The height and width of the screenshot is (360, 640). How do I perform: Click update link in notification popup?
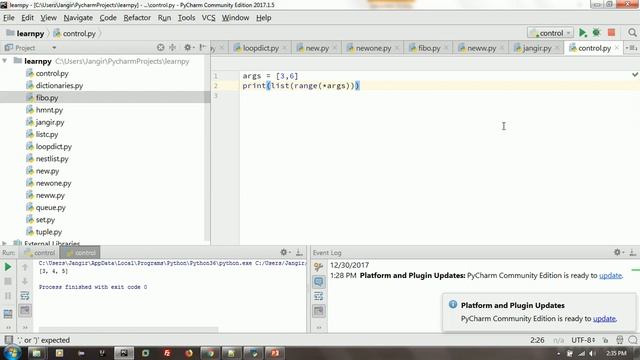[604, 319]
